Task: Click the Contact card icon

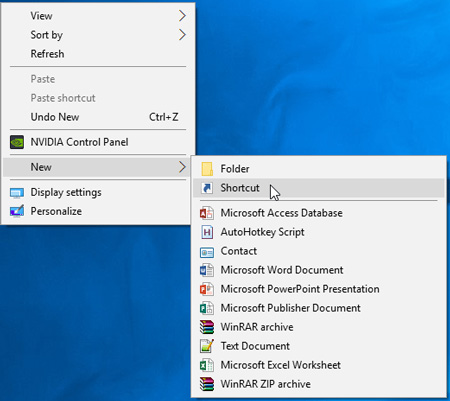Action: pyautogui.click(x=207, y=252)
